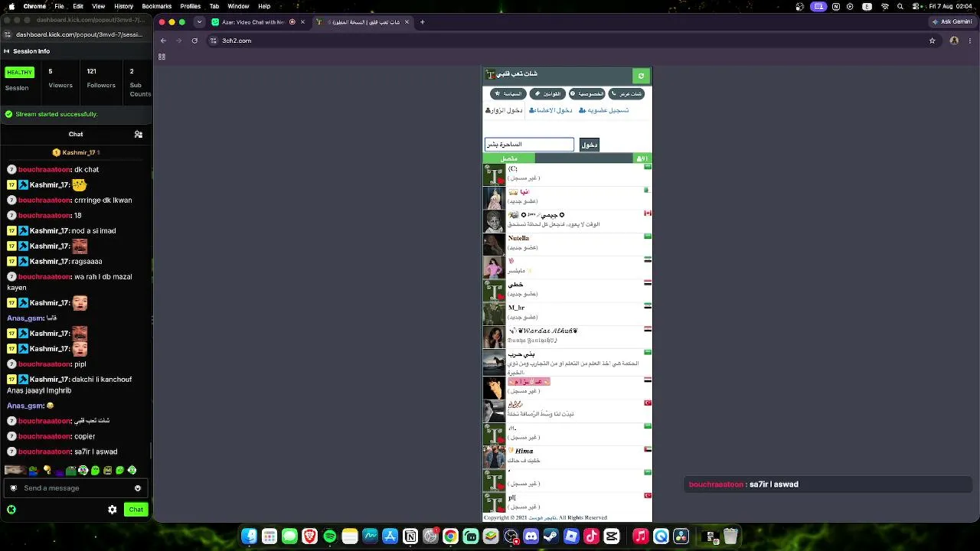Open the Trash in the dock

click(731, 536)
